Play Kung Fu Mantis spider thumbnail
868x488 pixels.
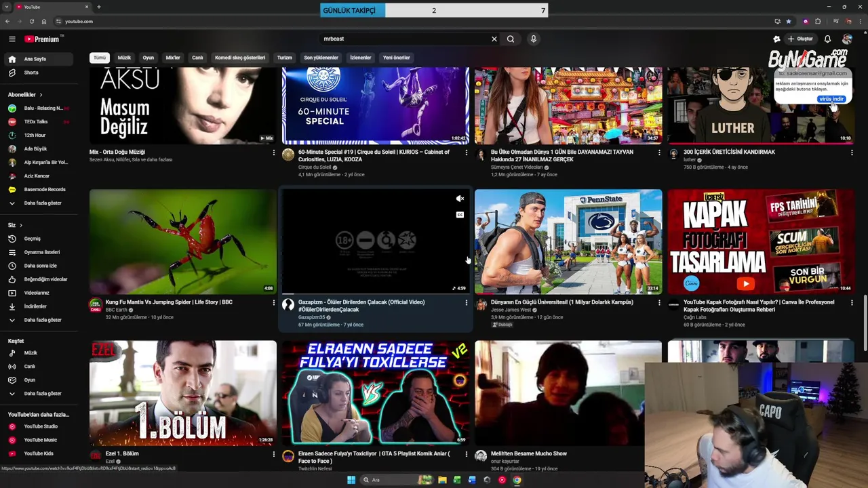[183, 241]
